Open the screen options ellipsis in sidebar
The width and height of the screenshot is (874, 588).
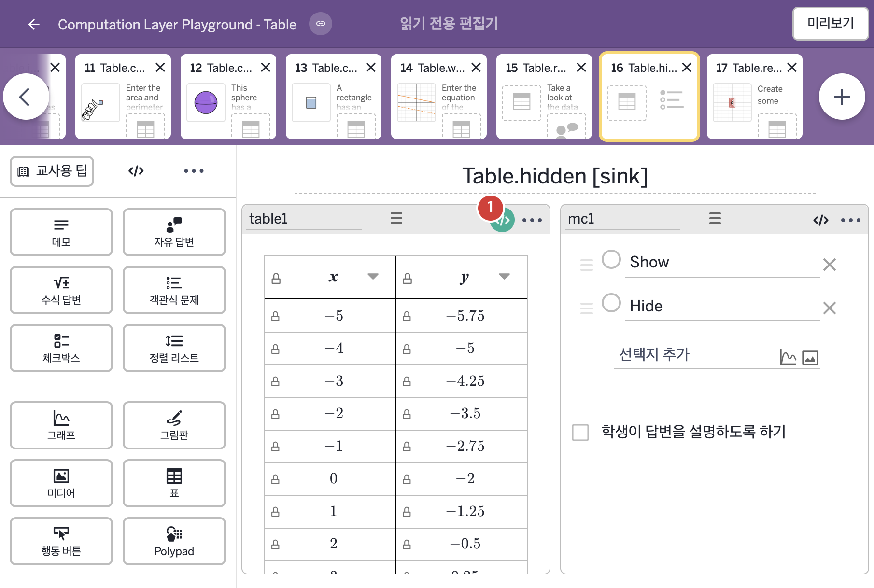click(194, 171)
